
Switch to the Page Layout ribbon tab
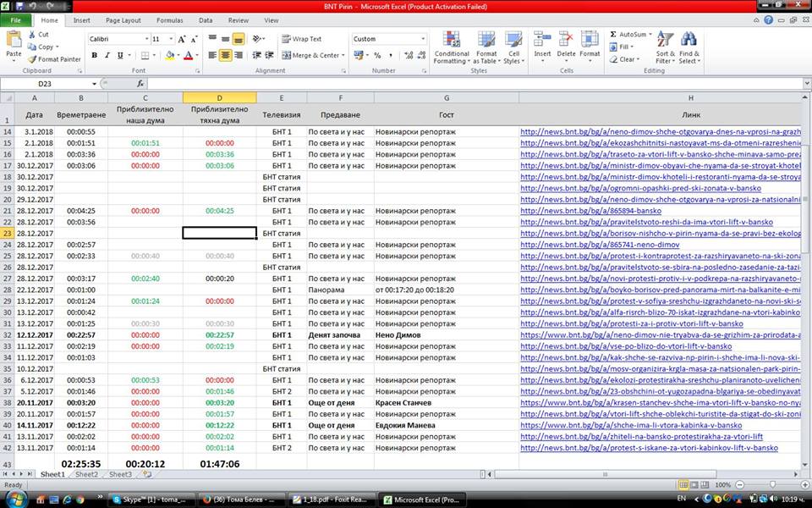125,19
